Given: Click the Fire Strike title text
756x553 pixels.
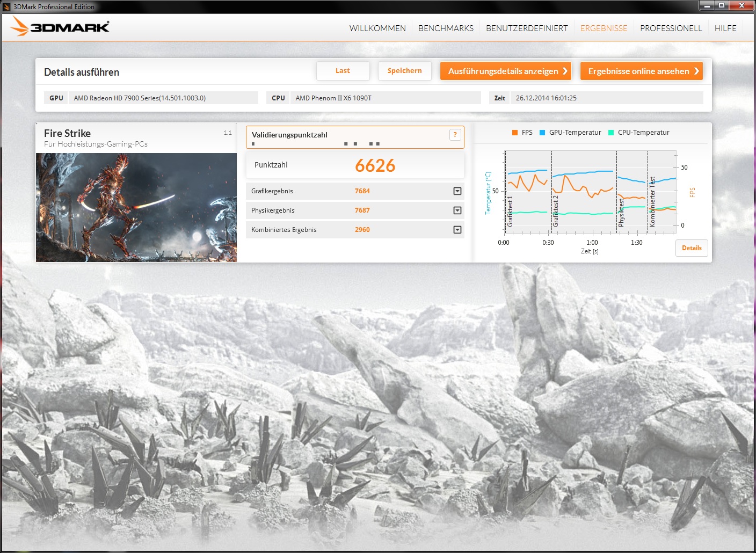Looking at the screenshot, I should [67, 133].
